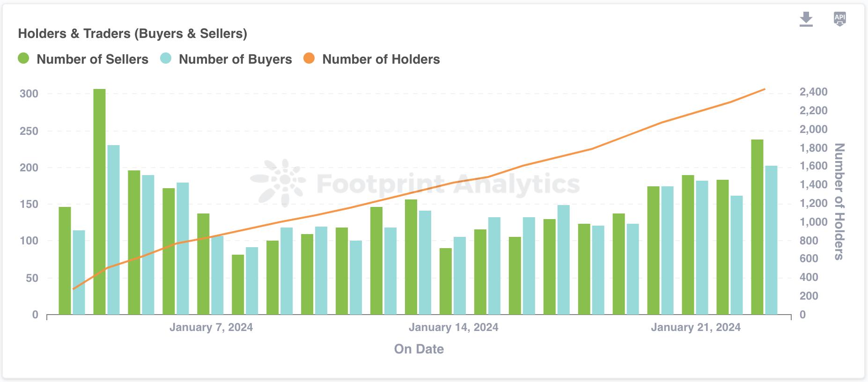Click the January 14, 2024 axis label
868x382 pixels.
click(x=453, y=327)
